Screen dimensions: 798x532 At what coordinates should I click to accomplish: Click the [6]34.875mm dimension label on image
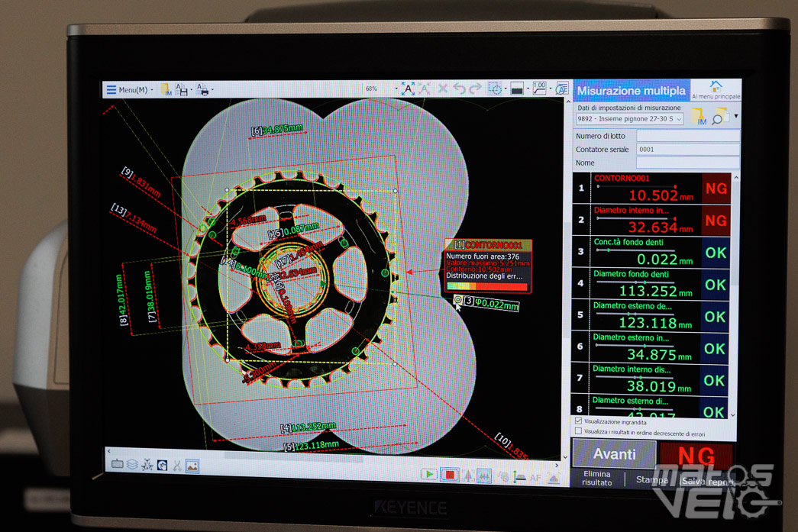click(x=277, y=129)
